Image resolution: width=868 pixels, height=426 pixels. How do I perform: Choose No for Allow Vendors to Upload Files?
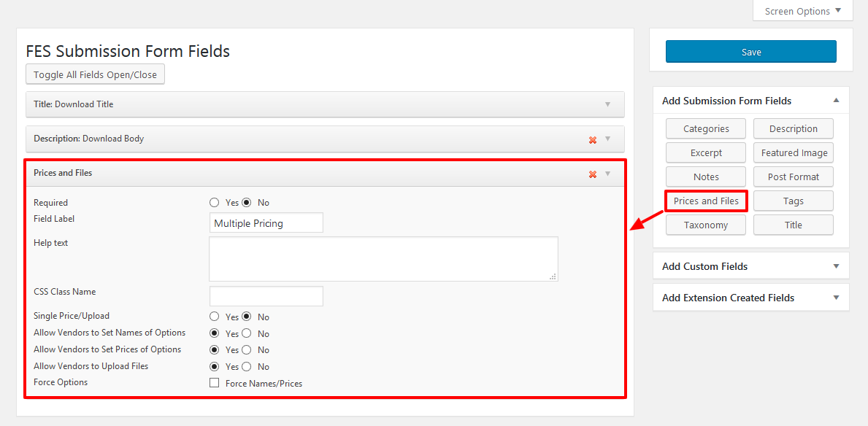tap(247, 367)
